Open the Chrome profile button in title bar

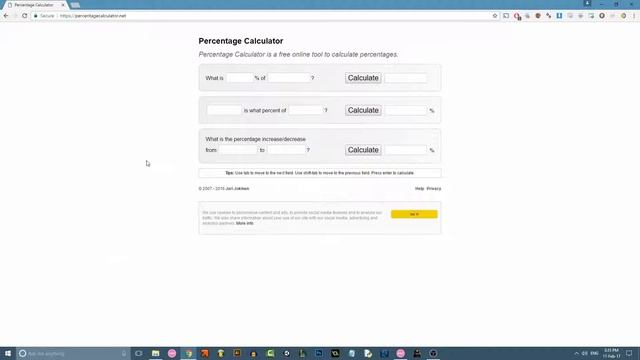[x=587, y=4]
